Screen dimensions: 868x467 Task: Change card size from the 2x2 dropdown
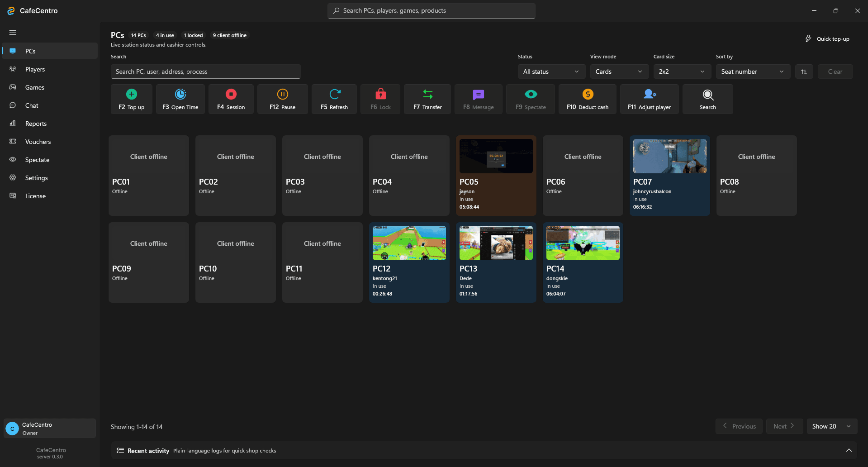683,71
